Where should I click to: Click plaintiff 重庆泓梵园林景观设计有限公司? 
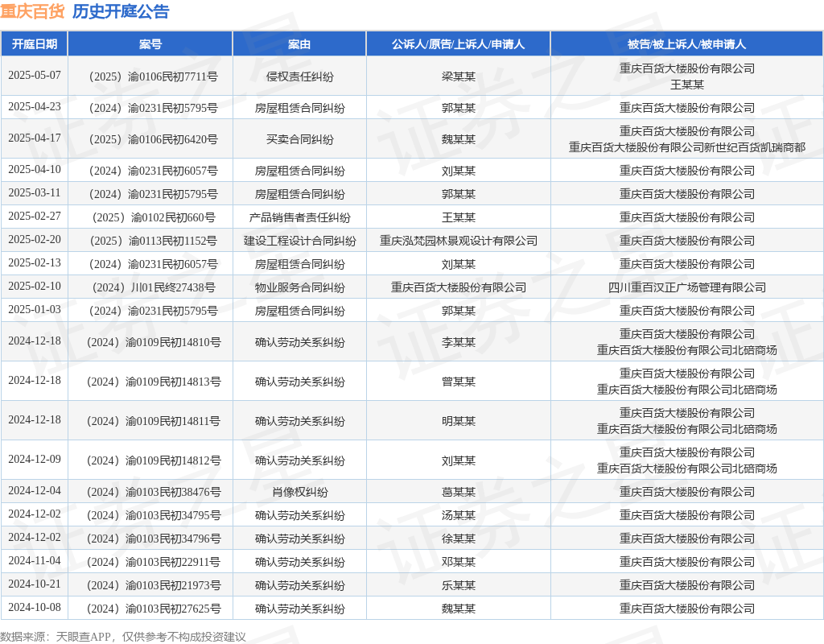[x=458, y=241]
